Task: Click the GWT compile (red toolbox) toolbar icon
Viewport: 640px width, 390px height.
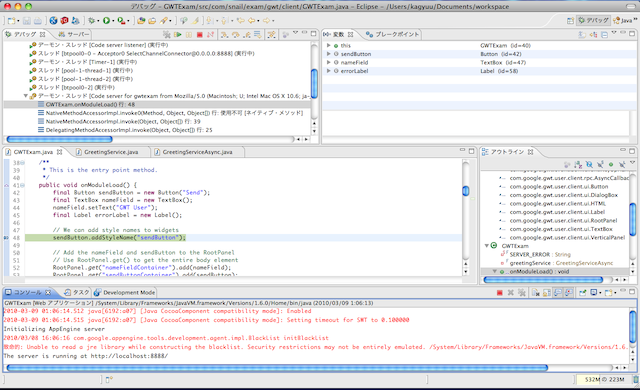Action: (64, 20)
